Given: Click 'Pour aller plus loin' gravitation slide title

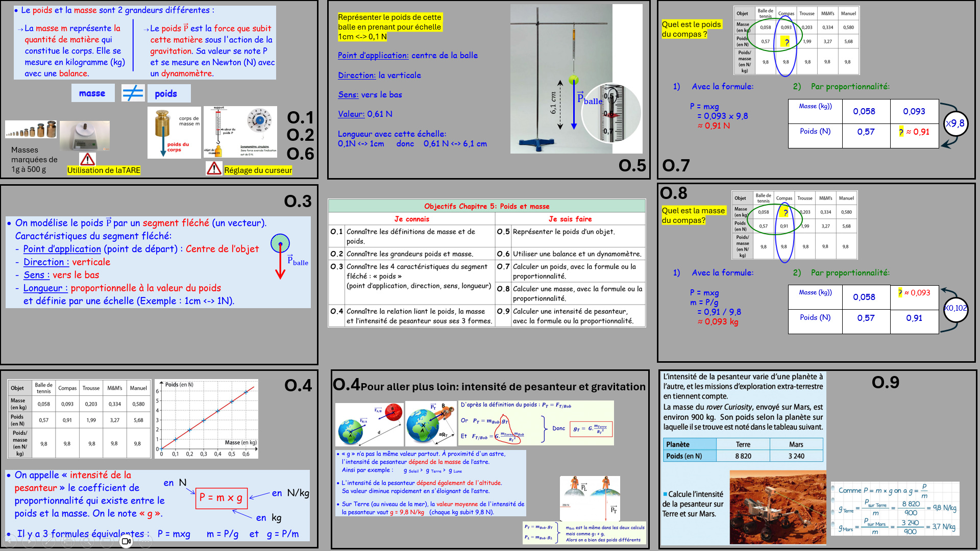Looking at the screenshot, I should (503, 387).
